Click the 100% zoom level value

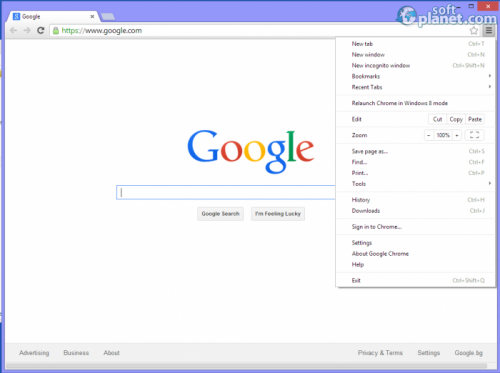pos(443,135)
